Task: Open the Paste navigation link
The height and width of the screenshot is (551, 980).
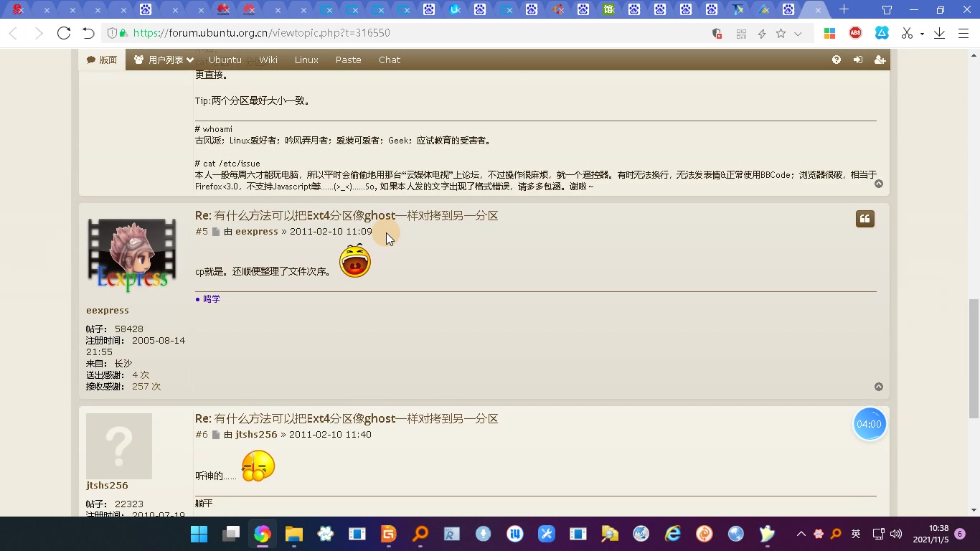Action: (x=349, y=60)
